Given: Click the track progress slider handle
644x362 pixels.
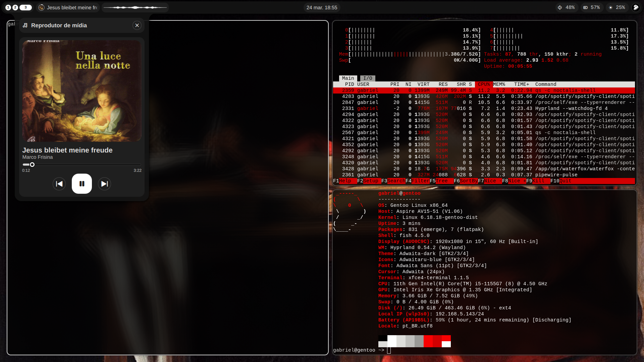Looking at the screenshot, I should pos(32,165).
